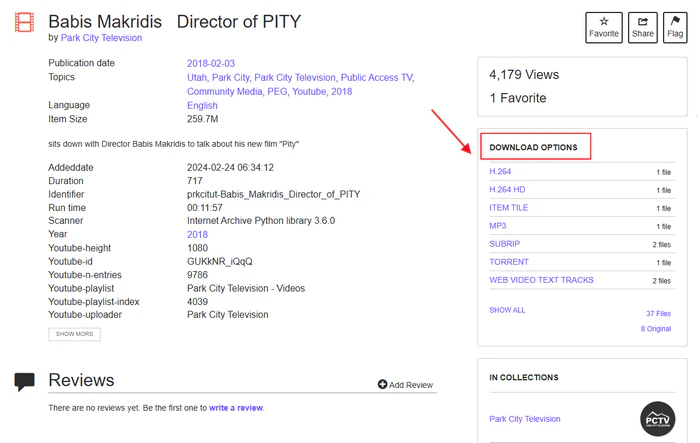Expand all downloads via Show All
Screen dimensions: 700x443
tap(506, 310)
